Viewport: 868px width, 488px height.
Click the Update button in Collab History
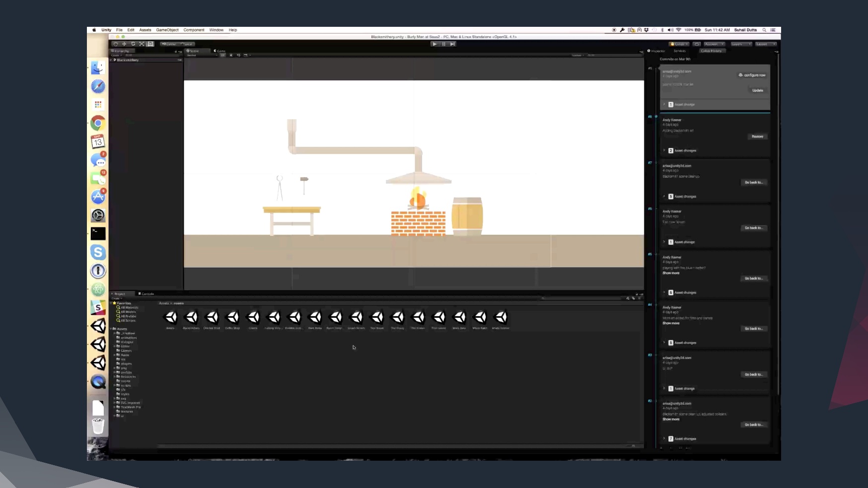click(x=757, y=90)
